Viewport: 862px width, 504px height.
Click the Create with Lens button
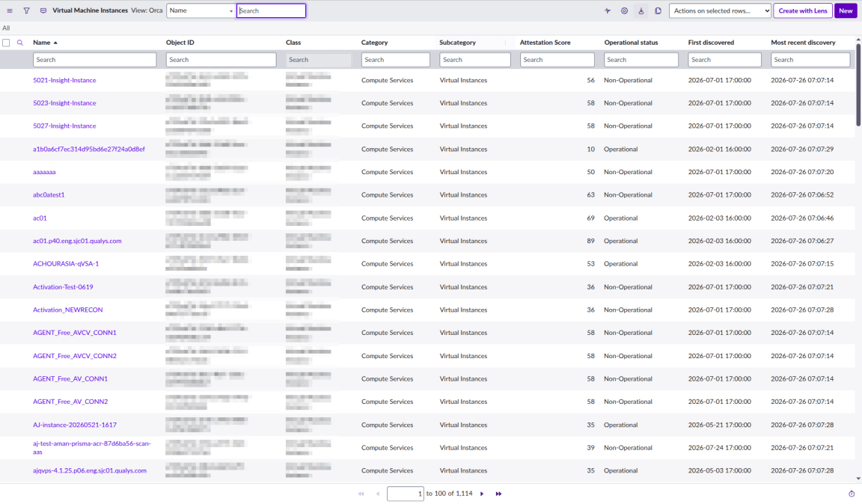pos(803,10)
